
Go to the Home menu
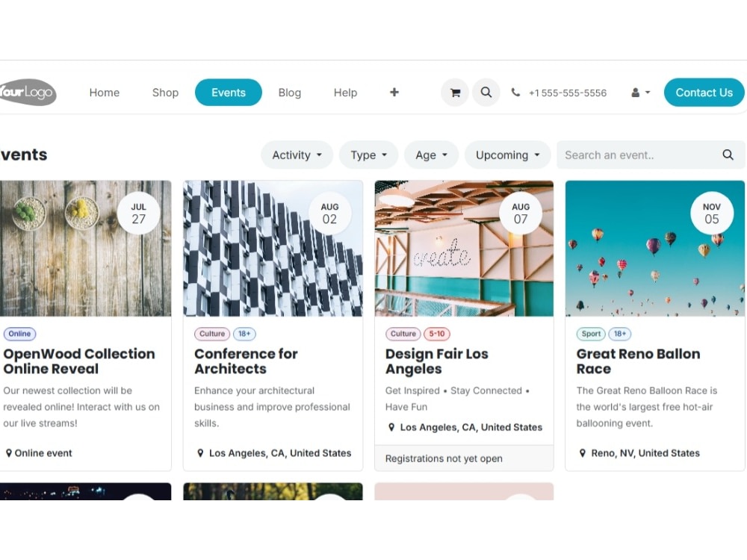coord(105,93)
